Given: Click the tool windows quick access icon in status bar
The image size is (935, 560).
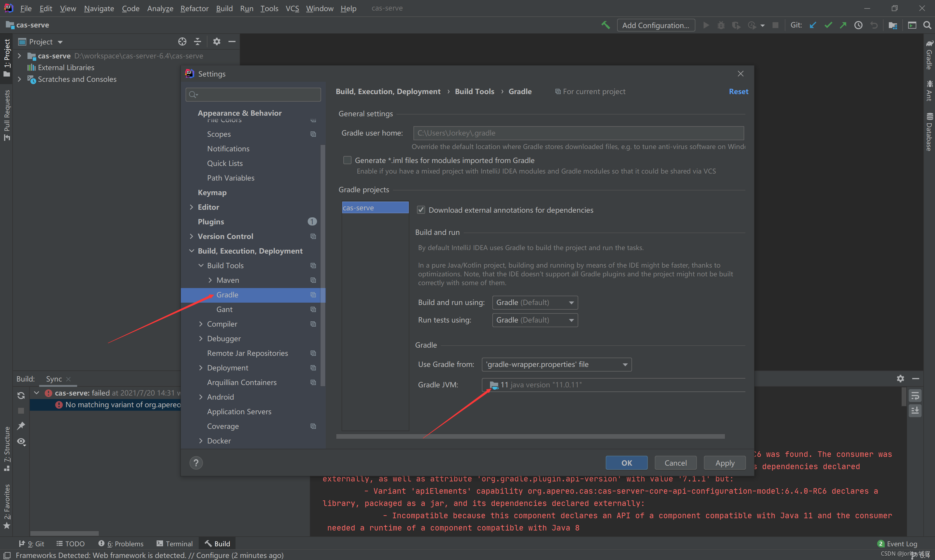Looking at the screenshot, I should point(7,555).
